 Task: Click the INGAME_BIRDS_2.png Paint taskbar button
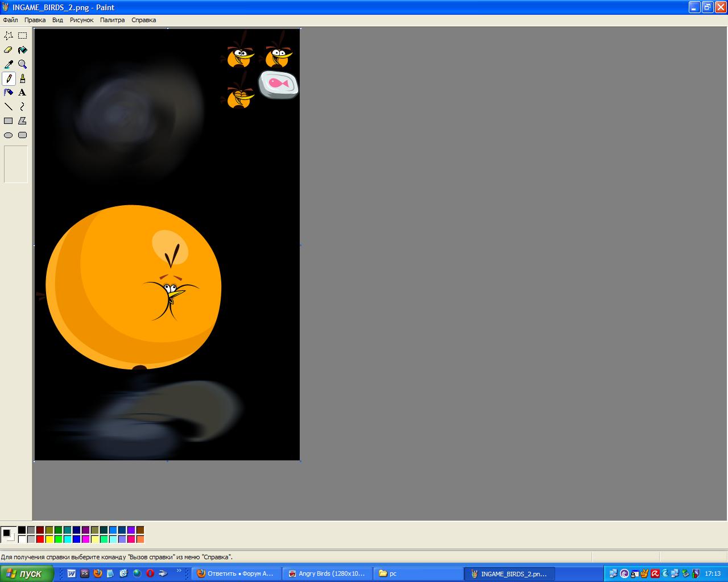(x=509, y=573)
